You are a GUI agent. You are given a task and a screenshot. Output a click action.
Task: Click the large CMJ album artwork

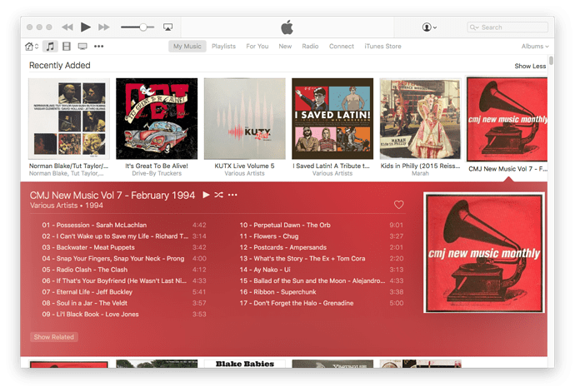click(x=484, y=253)
